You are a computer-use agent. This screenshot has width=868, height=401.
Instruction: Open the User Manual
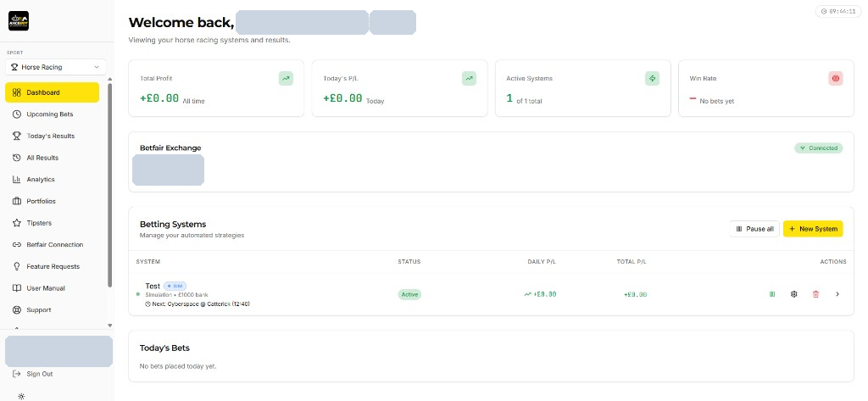click(x=52, y=288)
